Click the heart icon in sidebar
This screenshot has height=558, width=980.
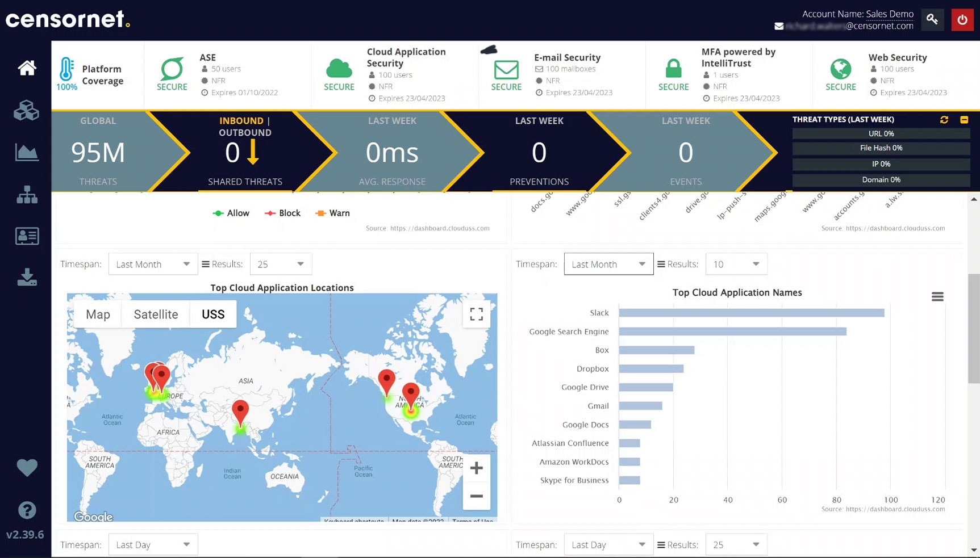click(27, 468)
